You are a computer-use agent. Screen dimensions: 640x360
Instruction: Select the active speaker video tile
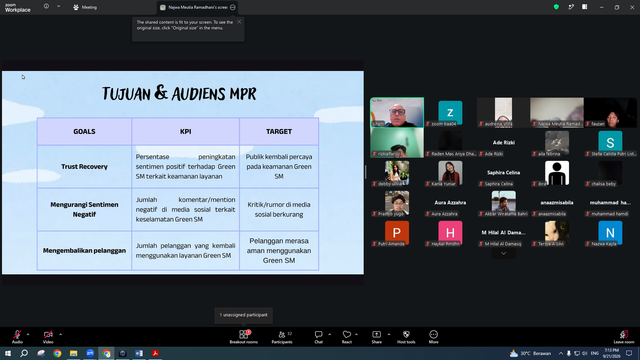pyautogui.click(x=397, y=112)
